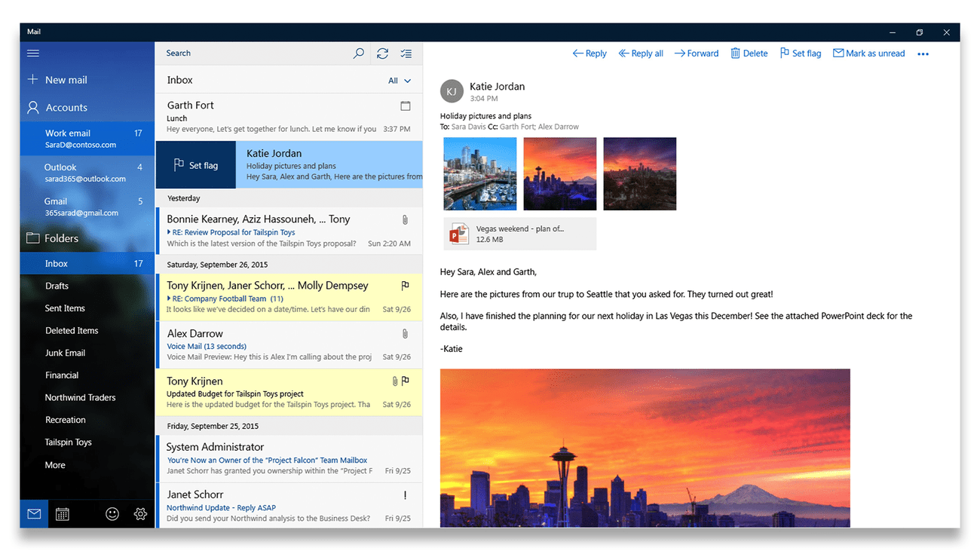
Task: Click the sync mailbox icon
Action: [383, 54]
